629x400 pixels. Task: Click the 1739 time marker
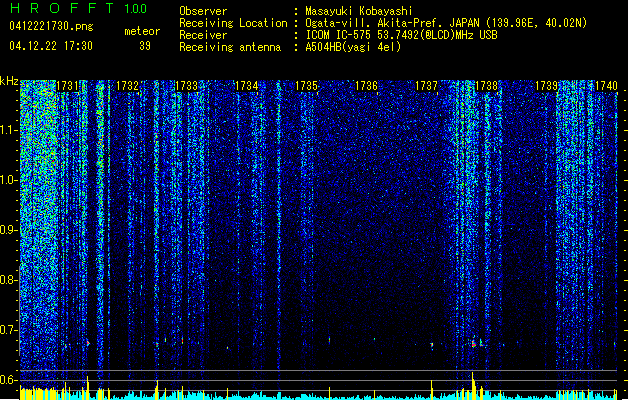546,86
